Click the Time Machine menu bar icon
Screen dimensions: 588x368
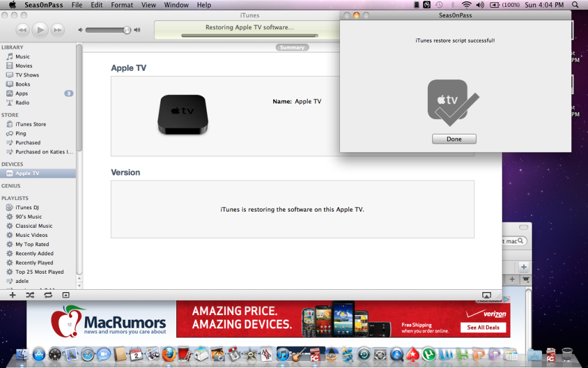439,5
